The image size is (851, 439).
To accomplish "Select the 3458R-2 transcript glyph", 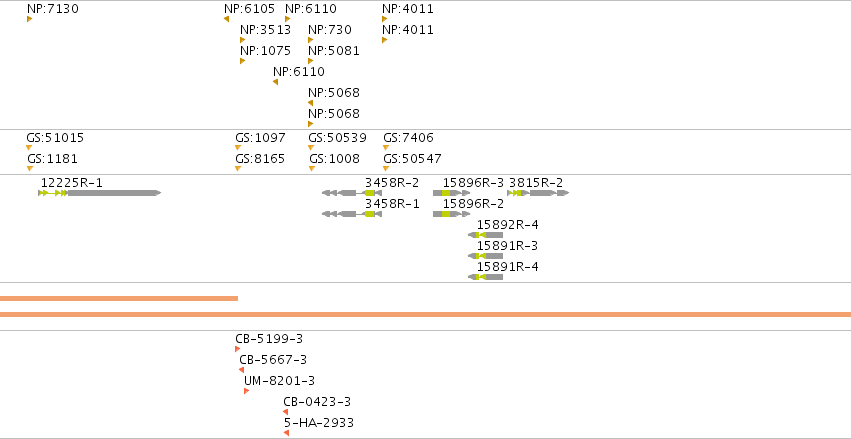I will (x=352, y=193).
